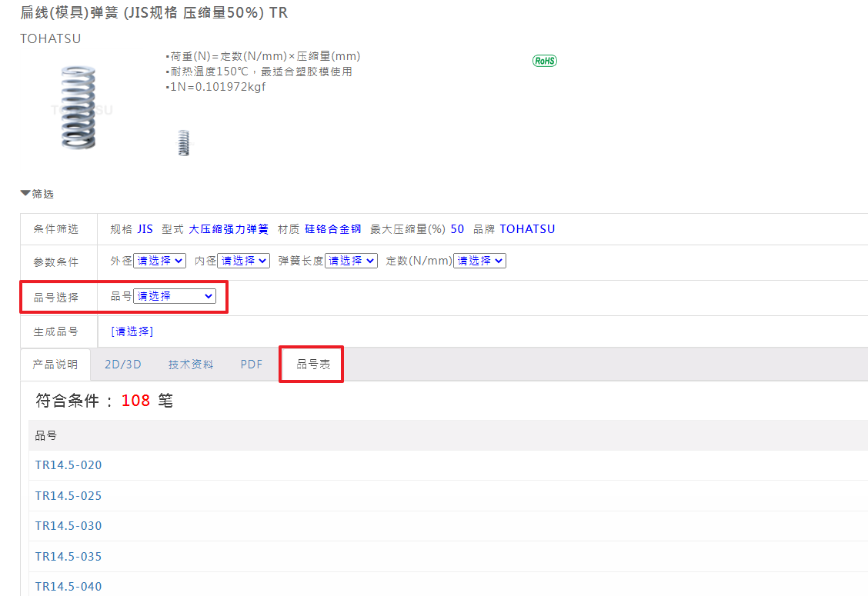Click the 品号 column header

tap(46, 435)
